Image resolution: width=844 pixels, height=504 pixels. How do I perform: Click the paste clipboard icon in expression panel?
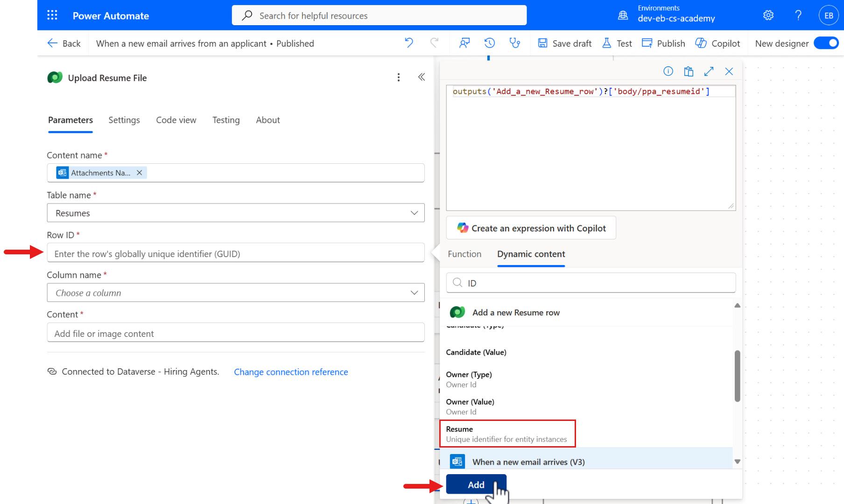click(x=689, y=71)
